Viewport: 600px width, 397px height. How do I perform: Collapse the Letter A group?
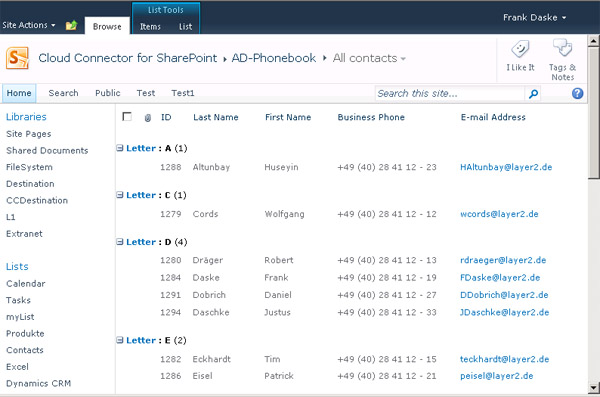point(120,148)
